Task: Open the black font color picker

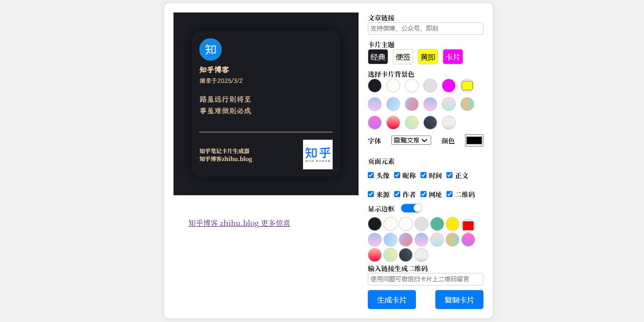Action: [474, 141]
